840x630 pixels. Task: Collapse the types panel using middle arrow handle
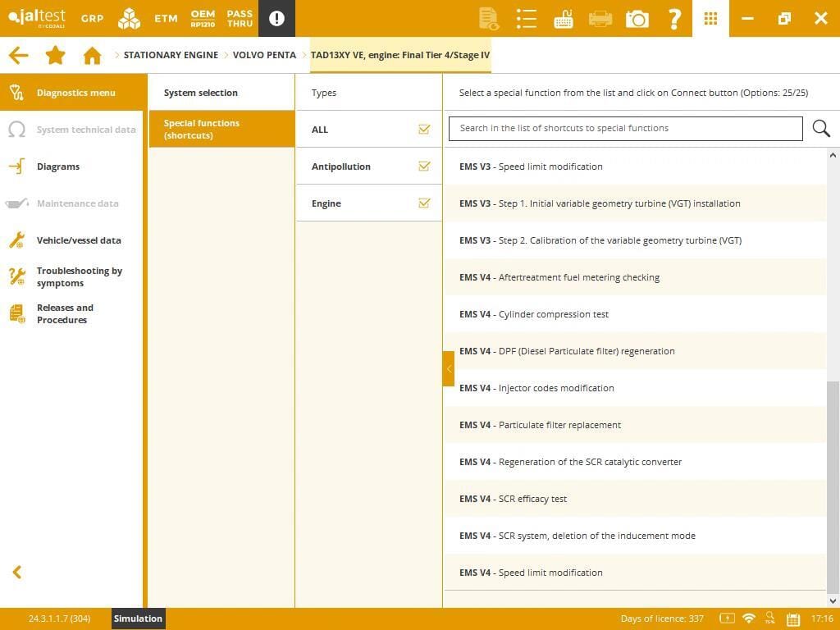(x=449, y=369)
